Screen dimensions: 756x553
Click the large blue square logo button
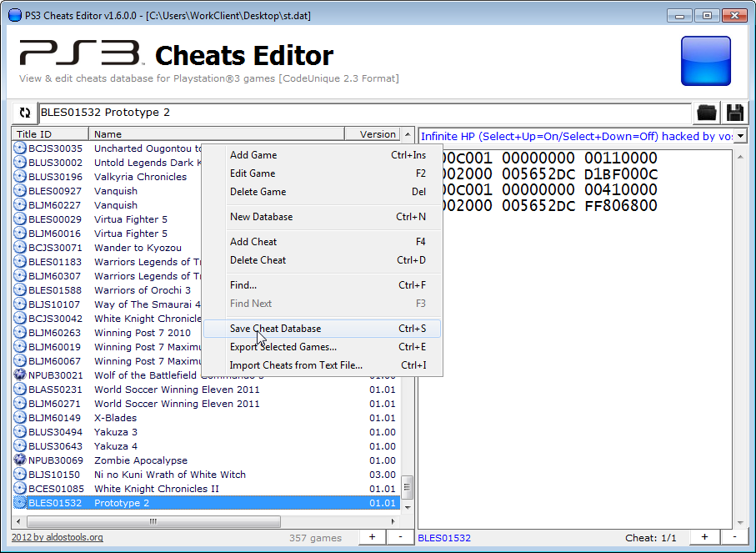tap(705, 61)
